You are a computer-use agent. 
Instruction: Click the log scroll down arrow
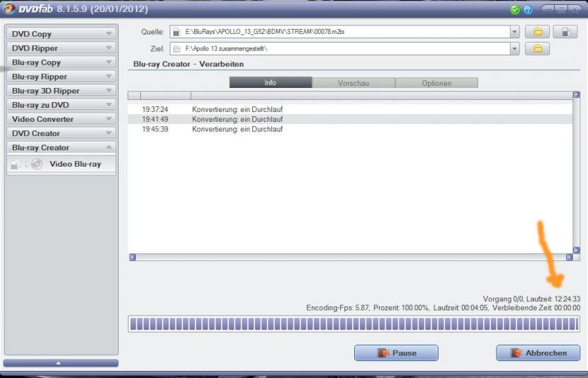[x=577, y=250]
